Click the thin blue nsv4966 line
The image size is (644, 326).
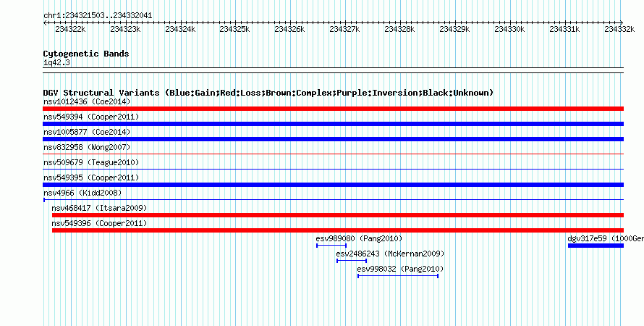(x=333, y=200)
